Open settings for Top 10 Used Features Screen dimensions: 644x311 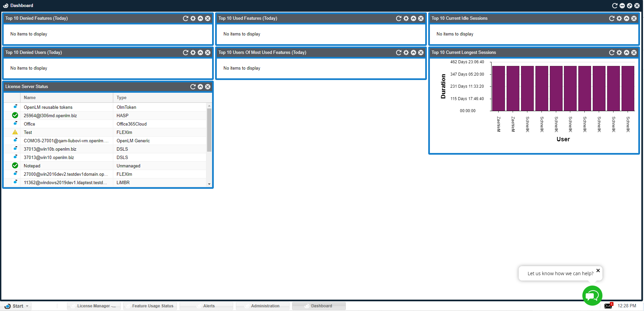pos(406,18)
